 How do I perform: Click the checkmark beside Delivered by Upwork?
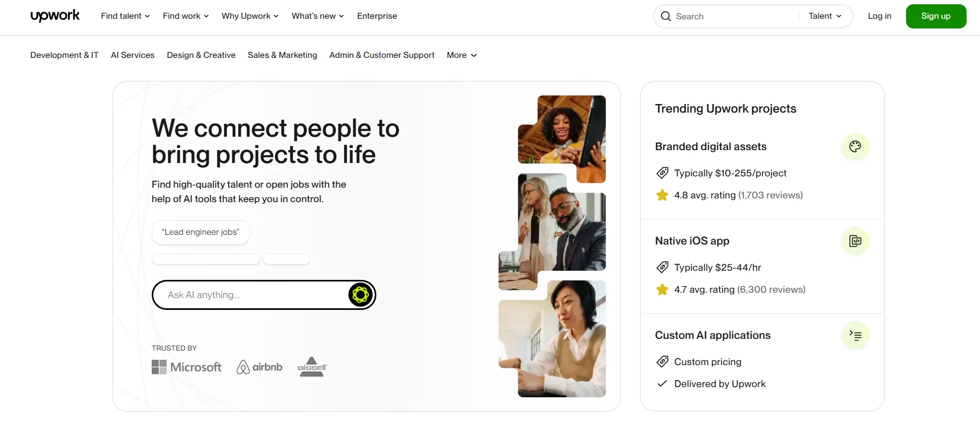coord(663,384)
